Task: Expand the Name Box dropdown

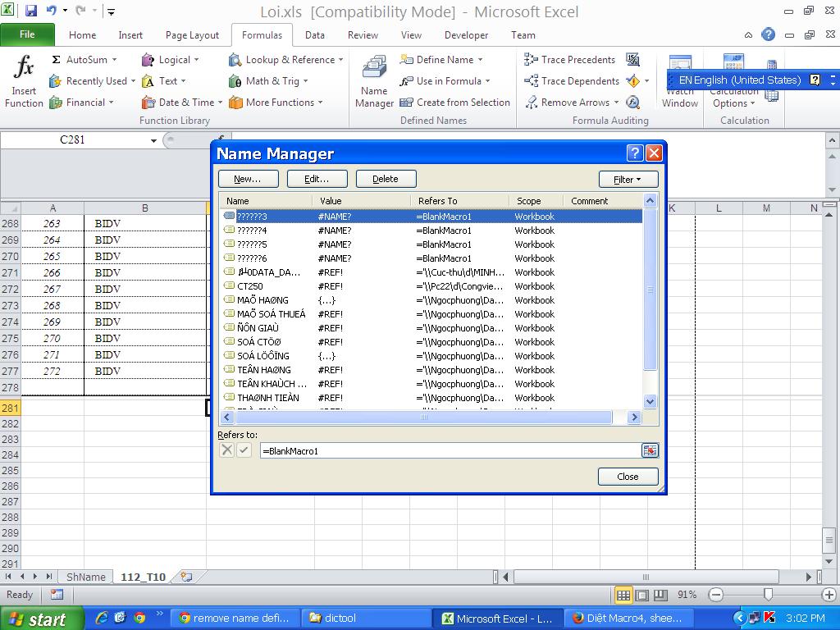Action: coord(153,140)
